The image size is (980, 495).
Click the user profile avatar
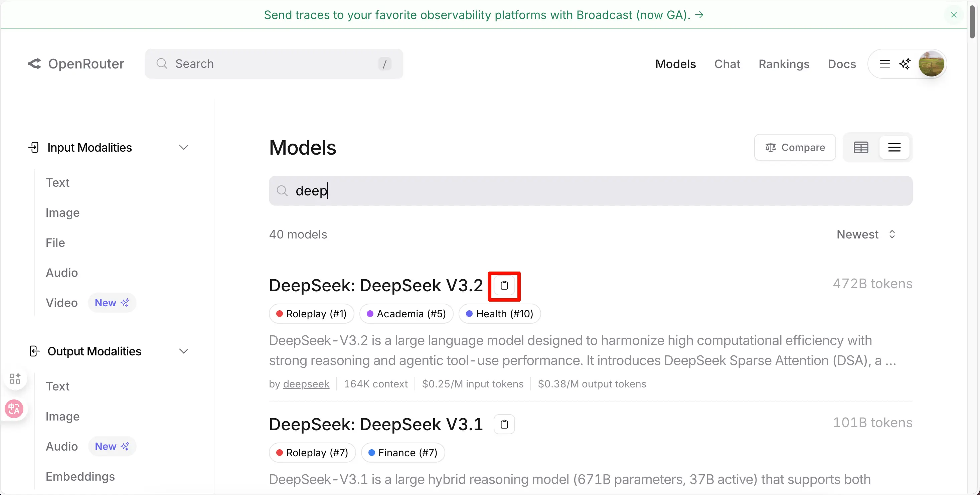tap(931, 64)
